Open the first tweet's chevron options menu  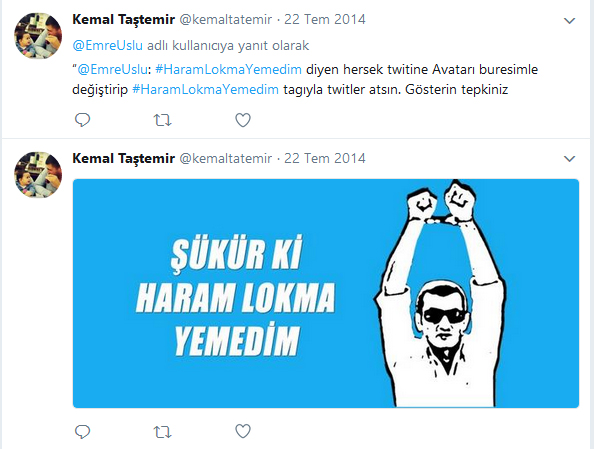click(569, 20)
